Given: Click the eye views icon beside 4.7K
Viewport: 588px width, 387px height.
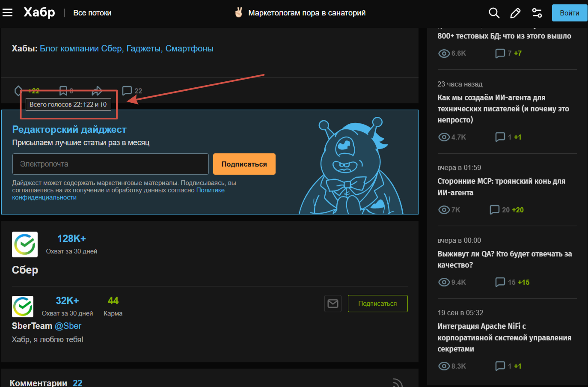Looking at the screenshot, I should pos(444,137).
